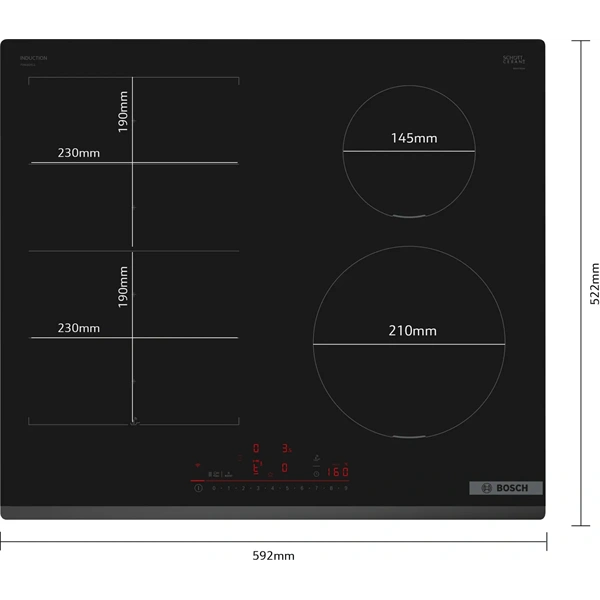Click the Schott Ceran logo top-right
The image size is (600, 600).
pyautogui.click(x=512, y=59)
